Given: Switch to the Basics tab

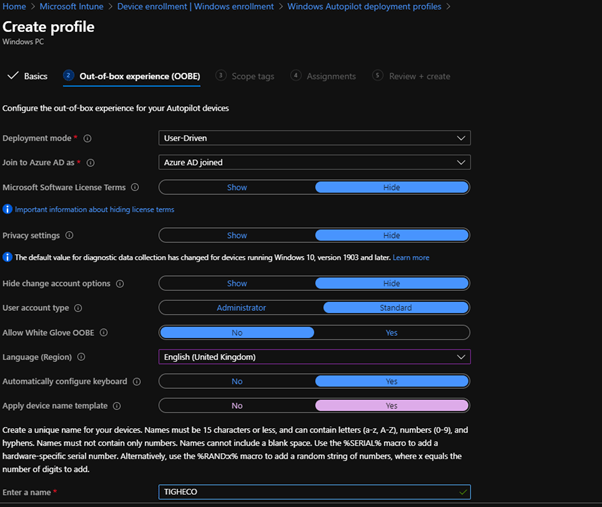Looking at the screenshot, I should [28, 76].
